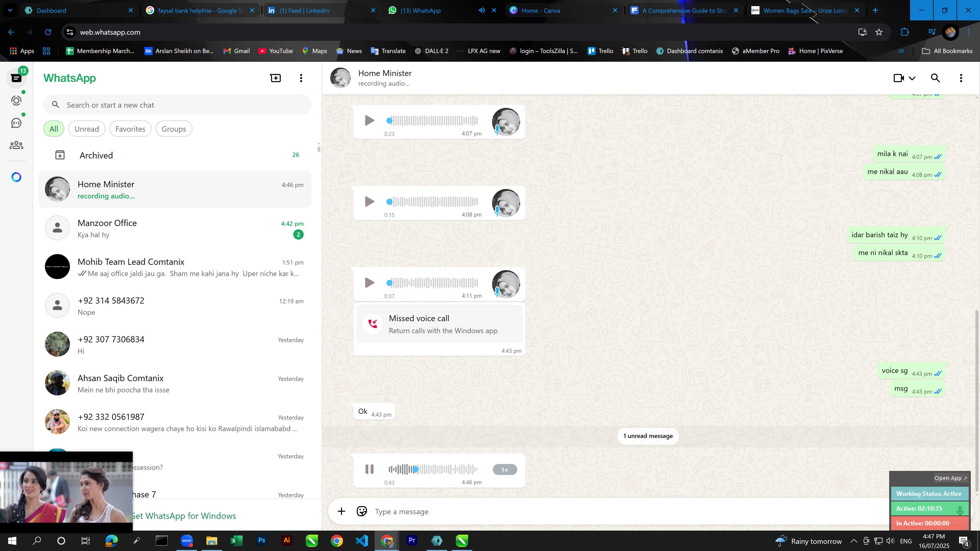Bookmark this page with the star icon
Image resolution: width=980 pixels, height=551 pixels.
pyautogui.click(x=879, y=32)
